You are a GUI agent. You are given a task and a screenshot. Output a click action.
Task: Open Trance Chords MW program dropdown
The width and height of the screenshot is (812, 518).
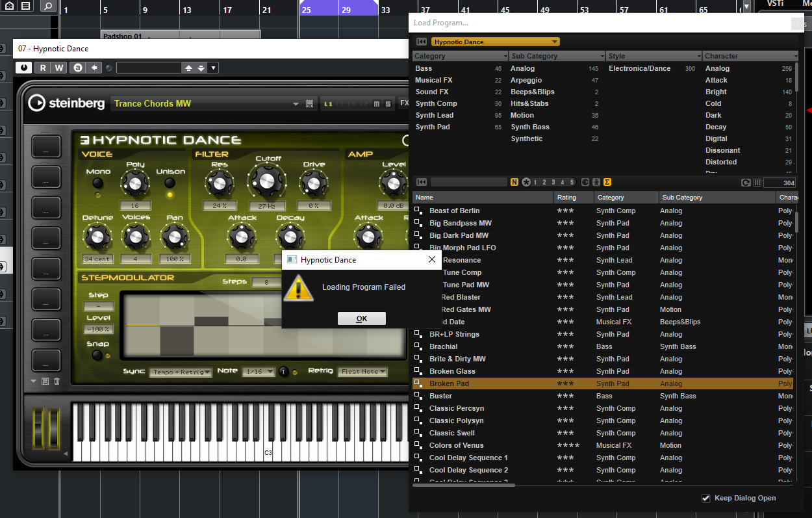click(x=296, y=104)
